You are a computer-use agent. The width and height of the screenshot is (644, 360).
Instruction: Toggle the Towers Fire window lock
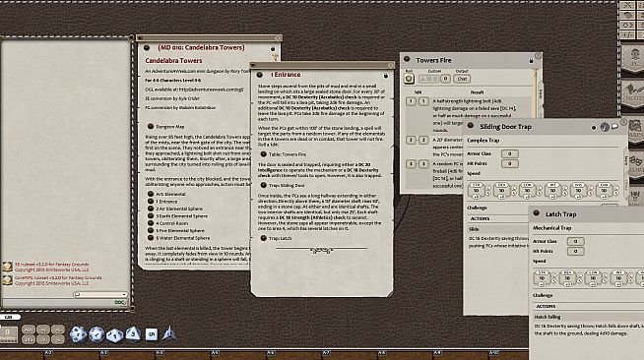(531, 61)
